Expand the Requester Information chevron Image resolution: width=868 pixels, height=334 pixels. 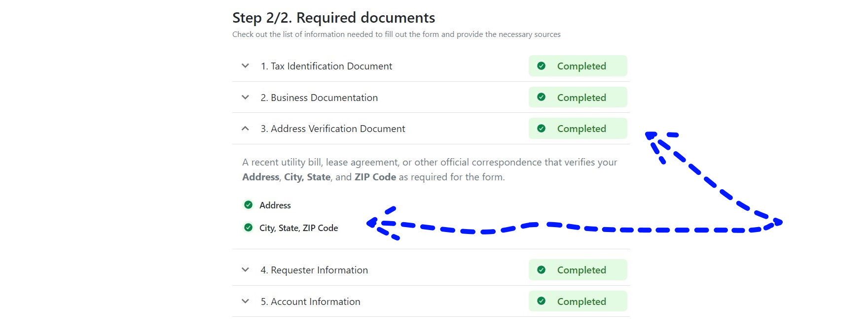click(245, 270)
